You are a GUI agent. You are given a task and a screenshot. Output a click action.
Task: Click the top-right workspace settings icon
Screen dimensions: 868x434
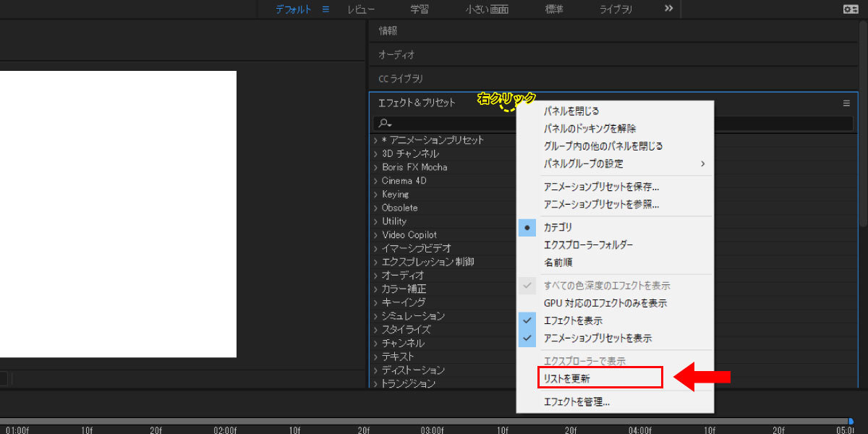851,9
